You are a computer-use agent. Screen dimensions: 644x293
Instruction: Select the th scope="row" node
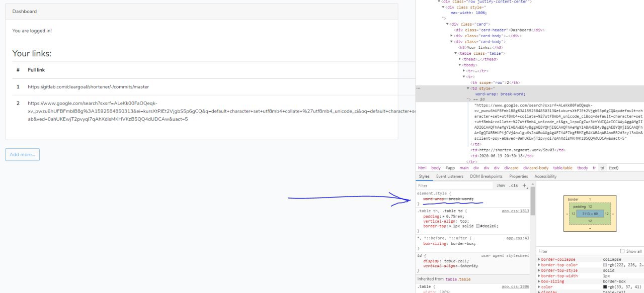tap(495, 82)
